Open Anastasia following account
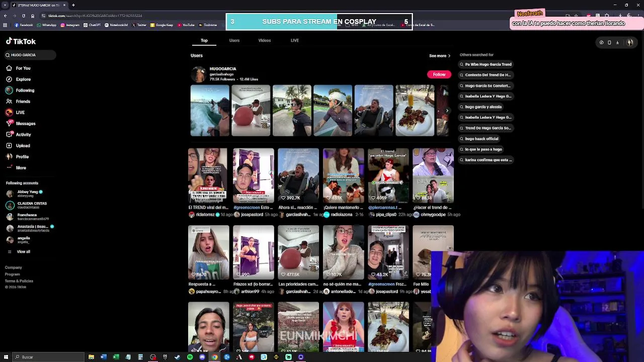 click(x=29, y=228)
